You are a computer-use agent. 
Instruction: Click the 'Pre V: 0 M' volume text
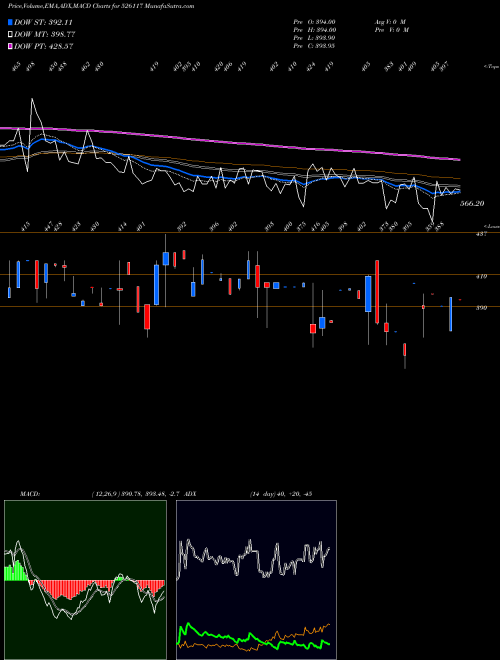tap(392, 30)
